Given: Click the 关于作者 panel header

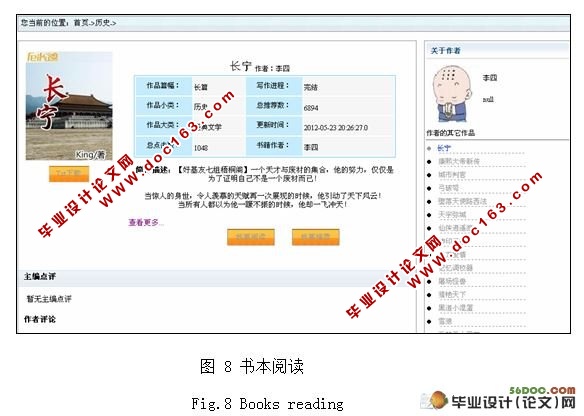Looking at the screenshot, I should (497, 51).
